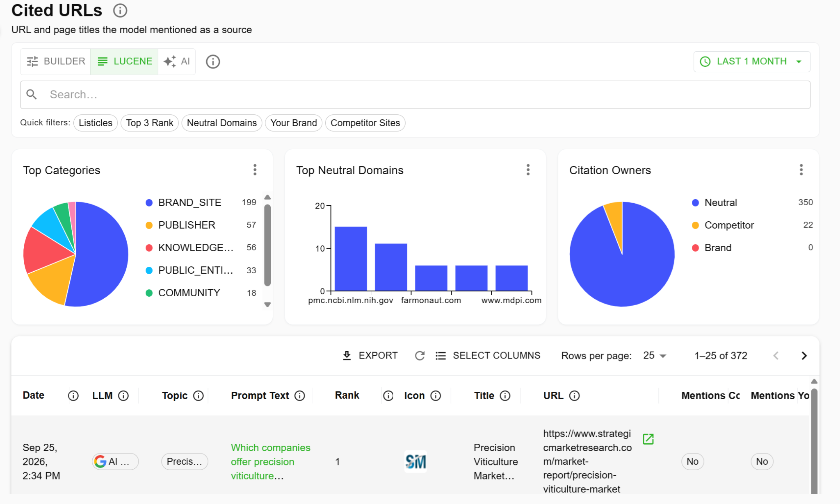Switch to the BUILDER query mode
This screenshot has width=840, height=504.
pos(56,61)
